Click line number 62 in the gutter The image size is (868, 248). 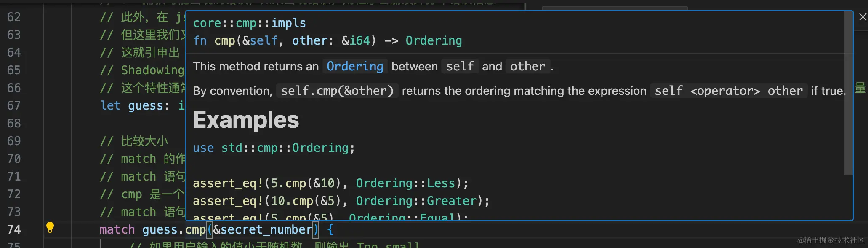tap(14, 17)
